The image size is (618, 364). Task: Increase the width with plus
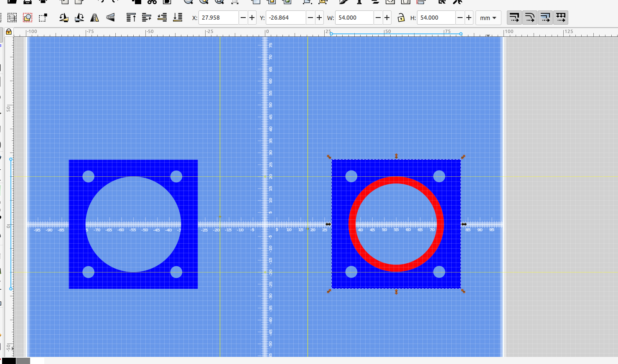(x=387, y=18)
